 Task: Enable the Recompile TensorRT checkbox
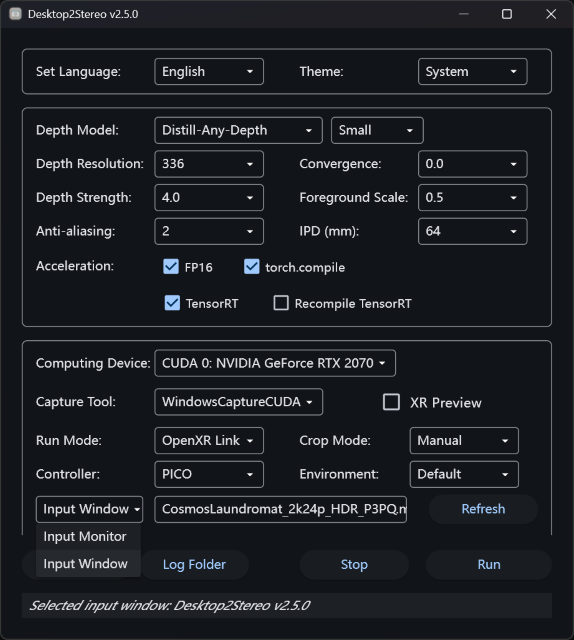281,303
